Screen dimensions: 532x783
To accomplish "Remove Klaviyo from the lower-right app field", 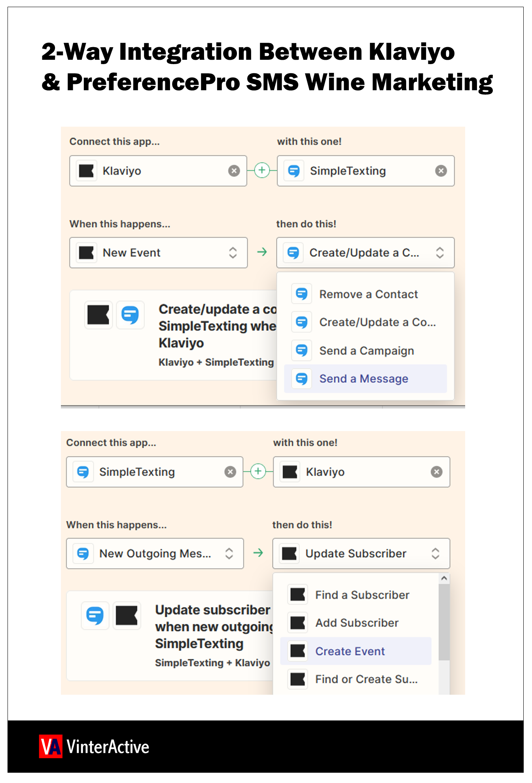I will click(436, 472).
